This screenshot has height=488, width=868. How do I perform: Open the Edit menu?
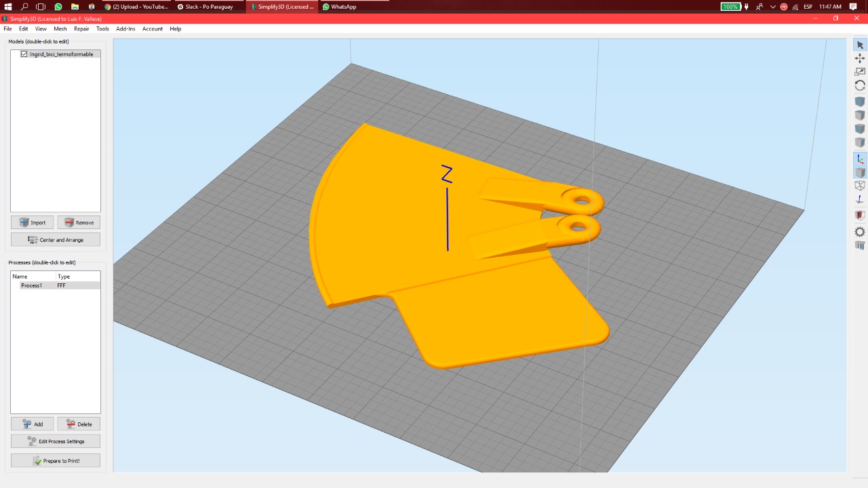24,29
